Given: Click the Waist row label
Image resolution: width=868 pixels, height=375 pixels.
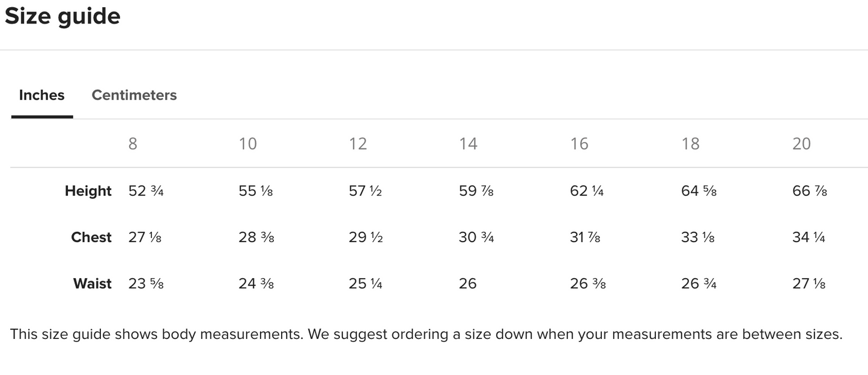Looking at the screenshot, I should click(93, 284).
